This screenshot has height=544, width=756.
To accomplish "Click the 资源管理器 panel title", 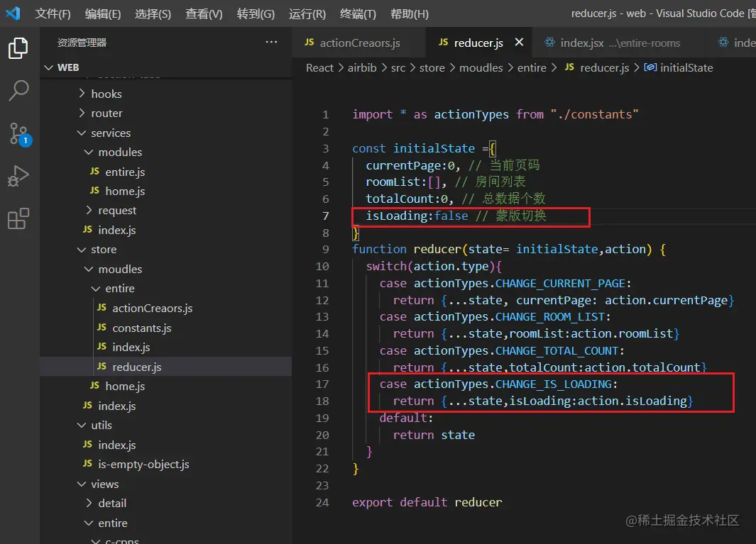I will point(82,43).
